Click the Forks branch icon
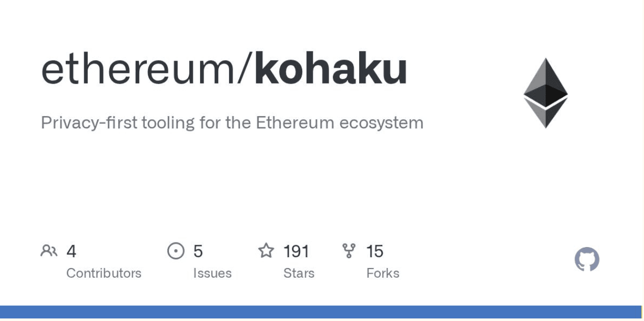Image resolution: width=644 pixels, height=321 pixels. (349, 251)
